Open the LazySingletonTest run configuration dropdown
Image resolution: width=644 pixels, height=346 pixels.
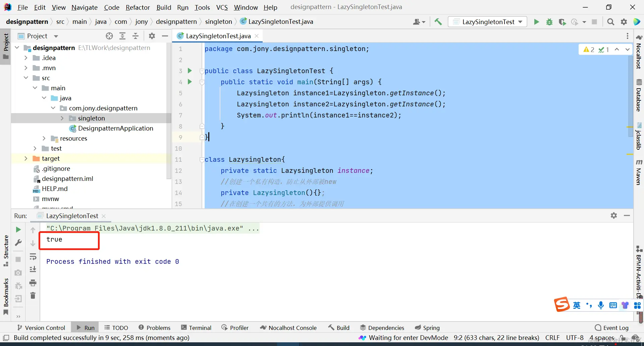pyautogui.click(x=488, y=22)
